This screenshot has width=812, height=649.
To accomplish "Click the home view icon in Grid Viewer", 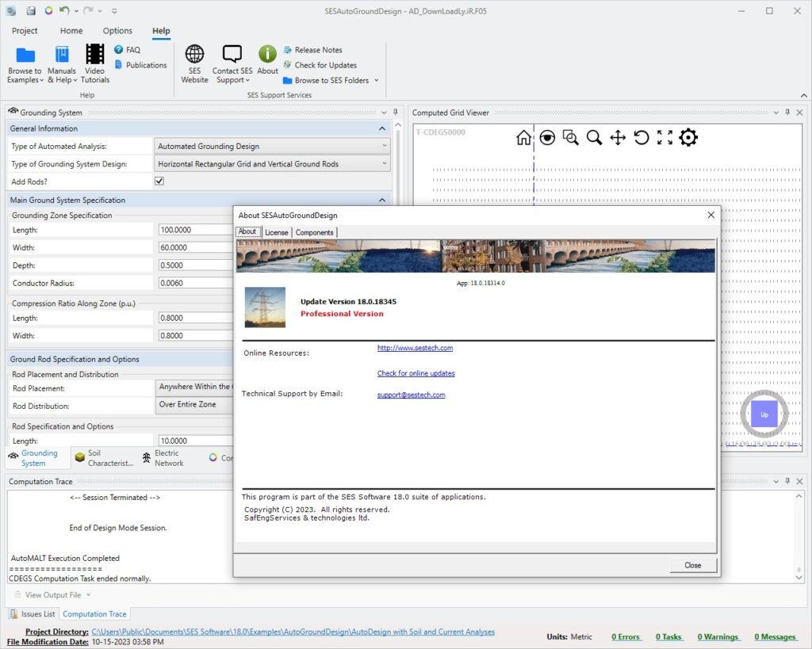I will click(x=523, y=138).
